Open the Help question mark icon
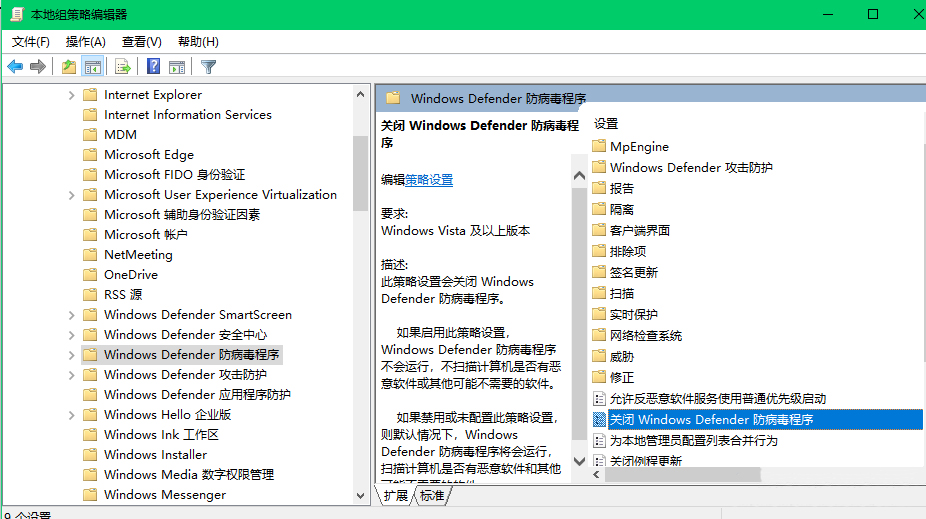 point(154,66)
